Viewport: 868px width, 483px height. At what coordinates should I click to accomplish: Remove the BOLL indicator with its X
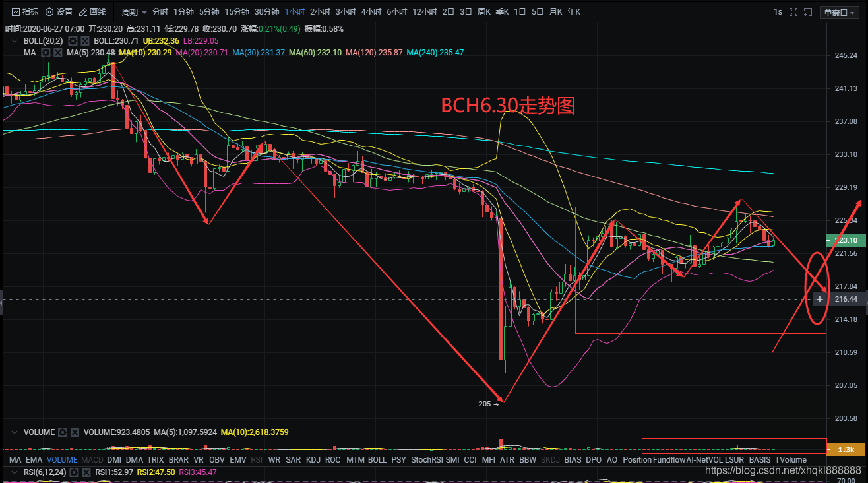84,41
